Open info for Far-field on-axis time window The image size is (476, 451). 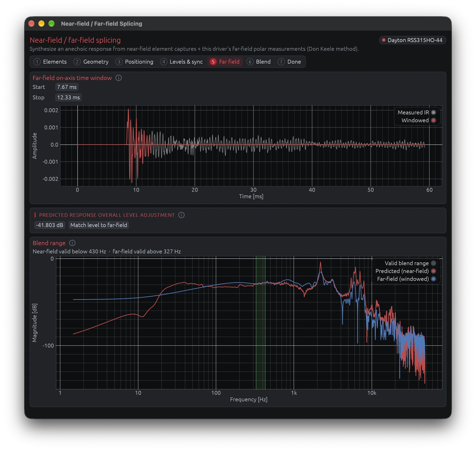118,78
